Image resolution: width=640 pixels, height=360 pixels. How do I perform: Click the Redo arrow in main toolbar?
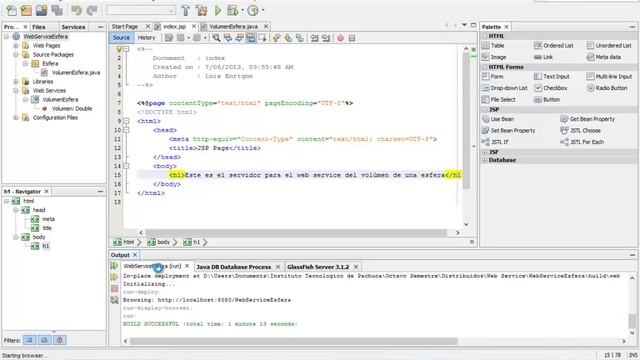pyautogui.click(x=92, y=10)
